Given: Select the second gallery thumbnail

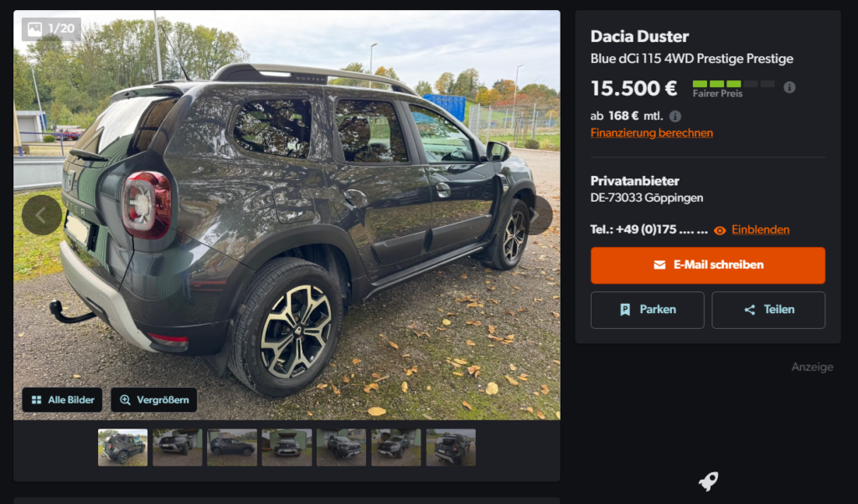Looking at the screenshot, I should coord(178,447).
